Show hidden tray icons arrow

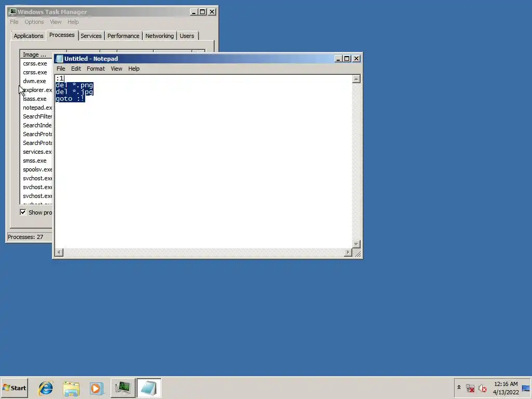point(459,388)
